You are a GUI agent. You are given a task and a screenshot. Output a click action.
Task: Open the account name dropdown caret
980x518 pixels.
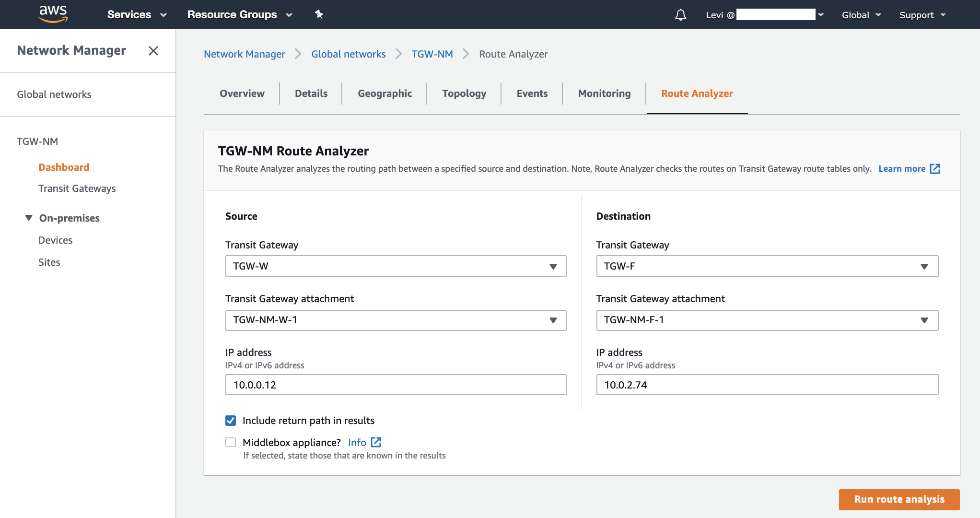(x=821, y=15)
